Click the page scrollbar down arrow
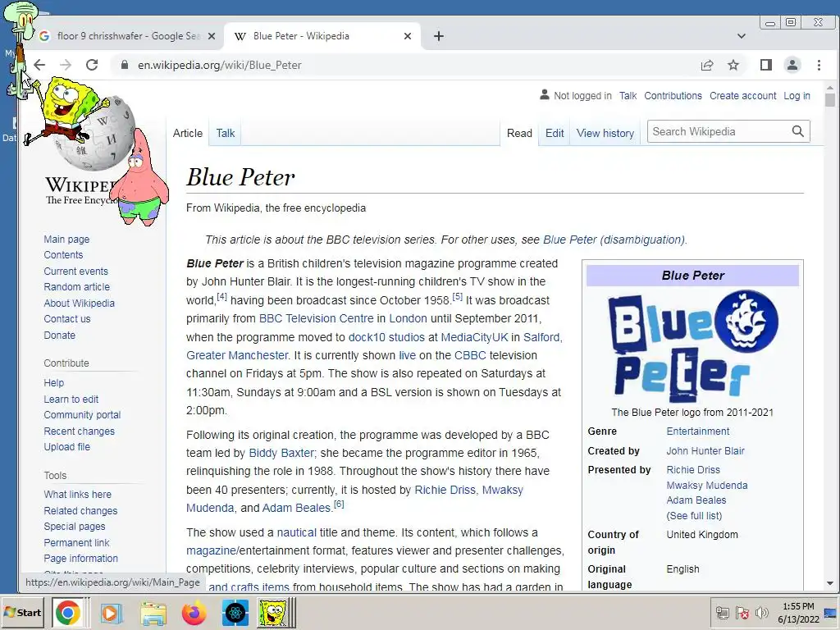This screenshot has width=840, height=630. (x=830, y=583)
